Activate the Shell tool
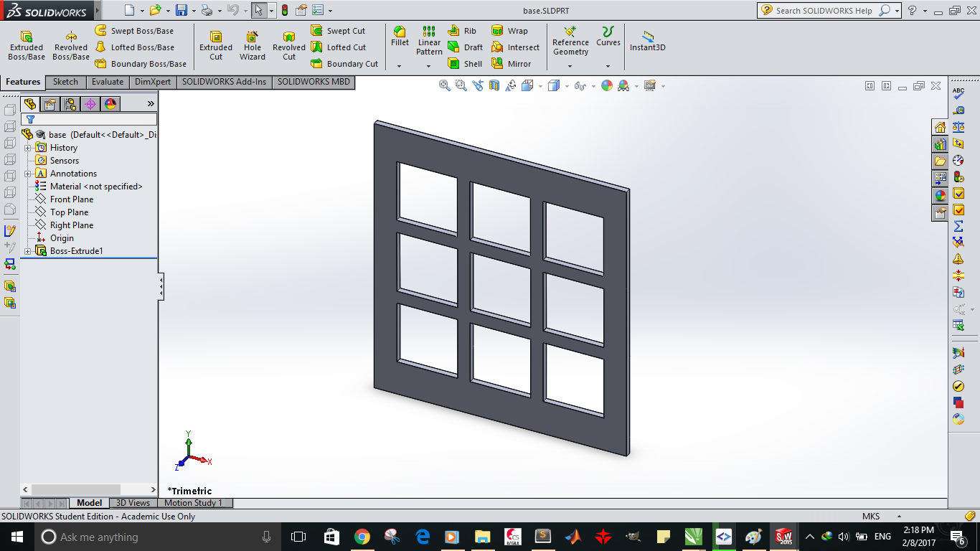Screen dimensions: 980x551 pos(465,64)
